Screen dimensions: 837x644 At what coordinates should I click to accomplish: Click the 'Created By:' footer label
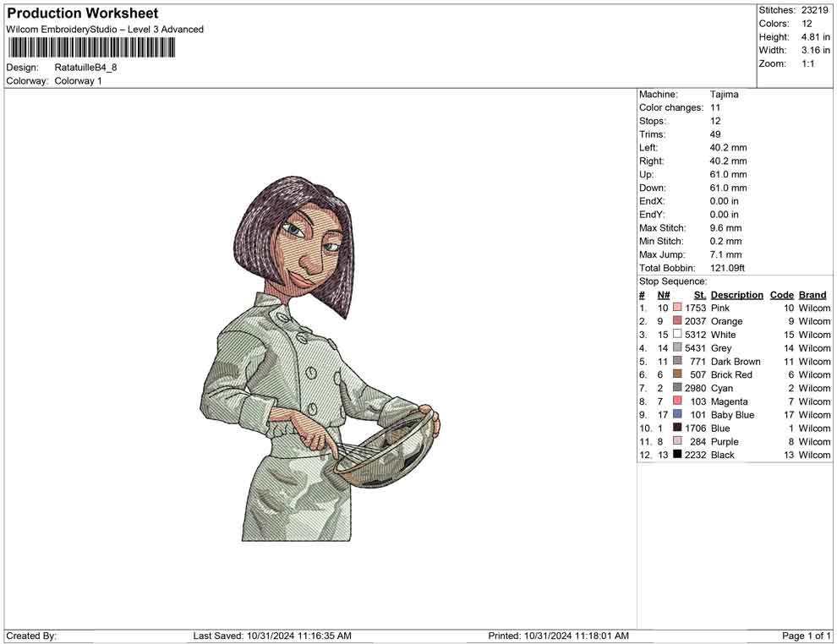point(31,636)
